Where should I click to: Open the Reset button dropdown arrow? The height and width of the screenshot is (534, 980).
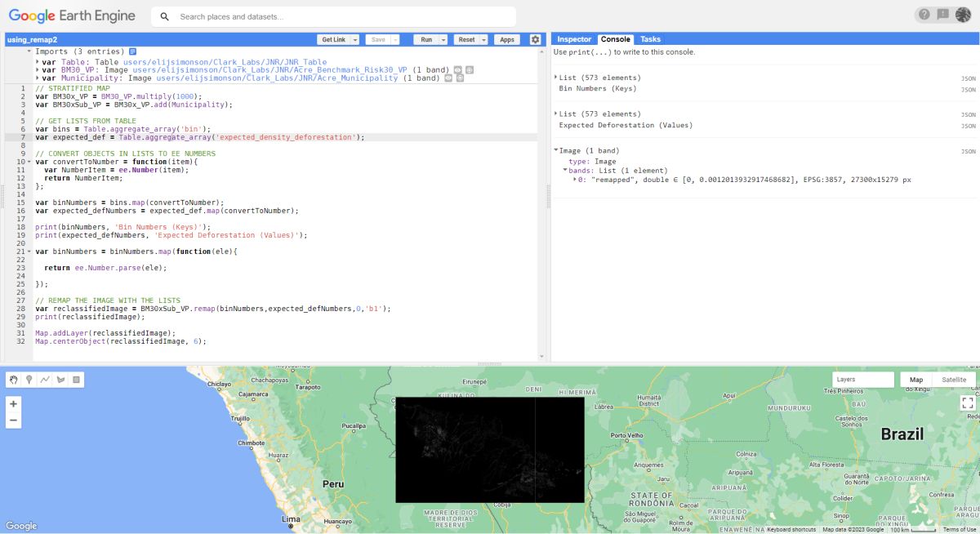click(483, 39)
